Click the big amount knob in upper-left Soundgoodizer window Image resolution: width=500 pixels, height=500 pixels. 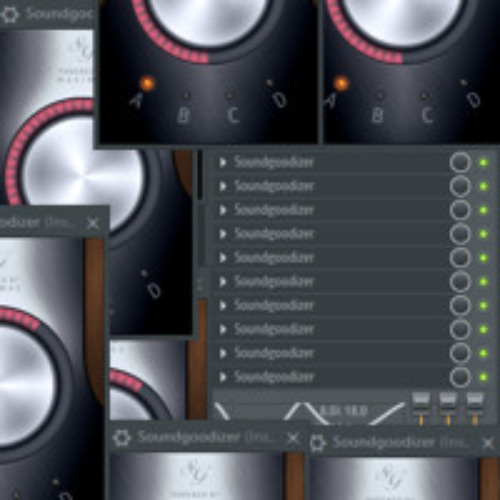[x=83, y=177]
